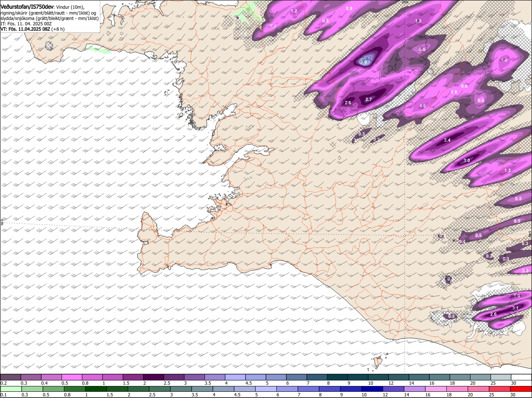Select pale green rain-scale swatch labeled 0.1
The image size is (532, 398).
[11, 389]
